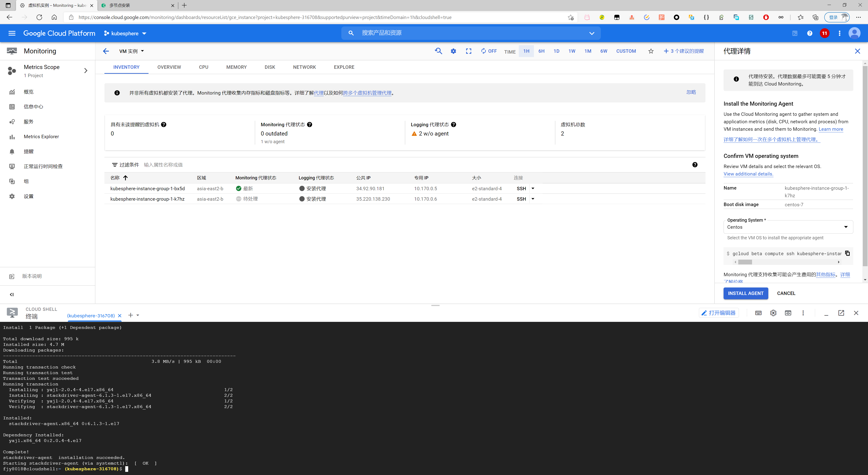Image resolution: width=868 pixels, height=475 pixels.
Task: Select the 1W time range
Action: click(571, 51)
